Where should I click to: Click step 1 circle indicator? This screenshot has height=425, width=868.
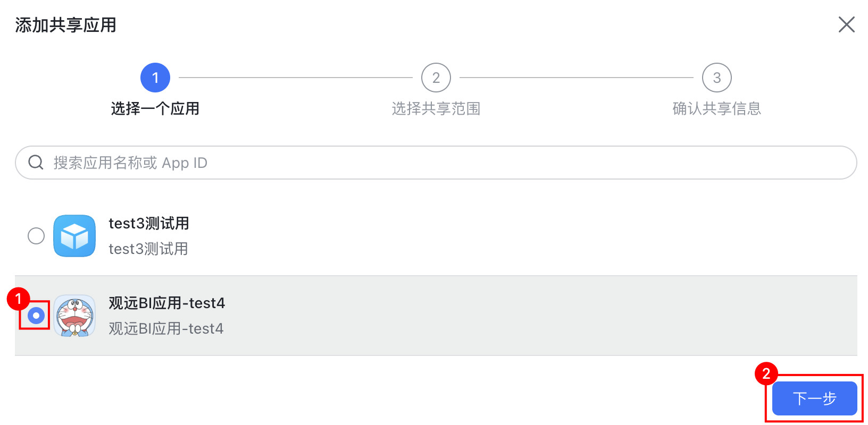click(x=155, y=78)
